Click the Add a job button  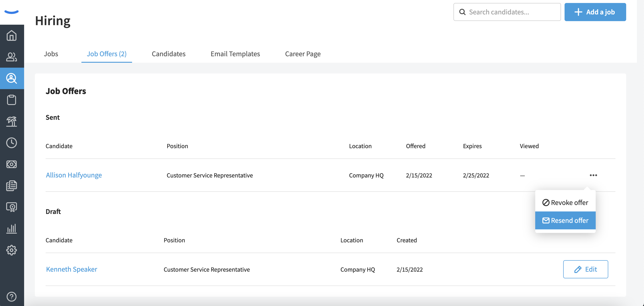pyautogui.click(x=595, y=12)
